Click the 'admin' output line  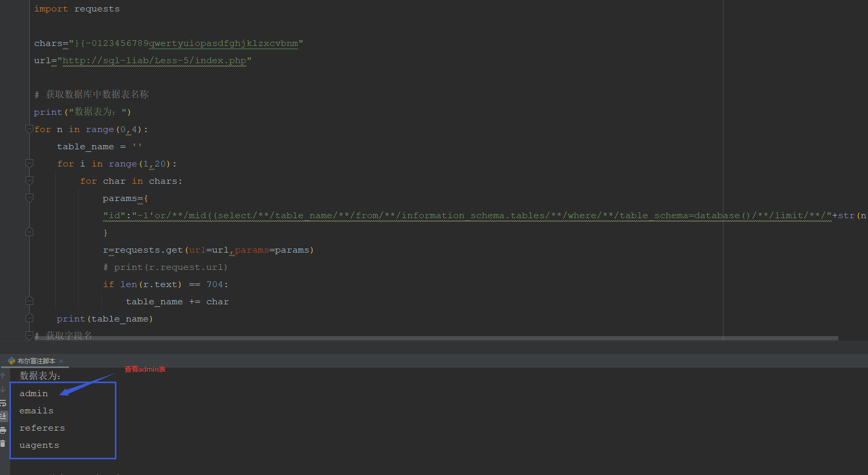(33, 394)
